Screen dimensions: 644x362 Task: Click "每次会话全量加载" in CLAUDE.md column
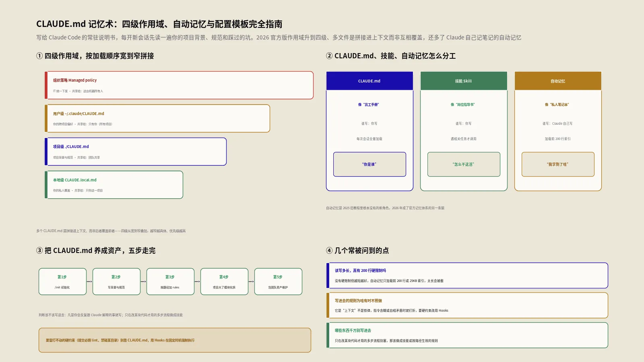coord(369,139)
